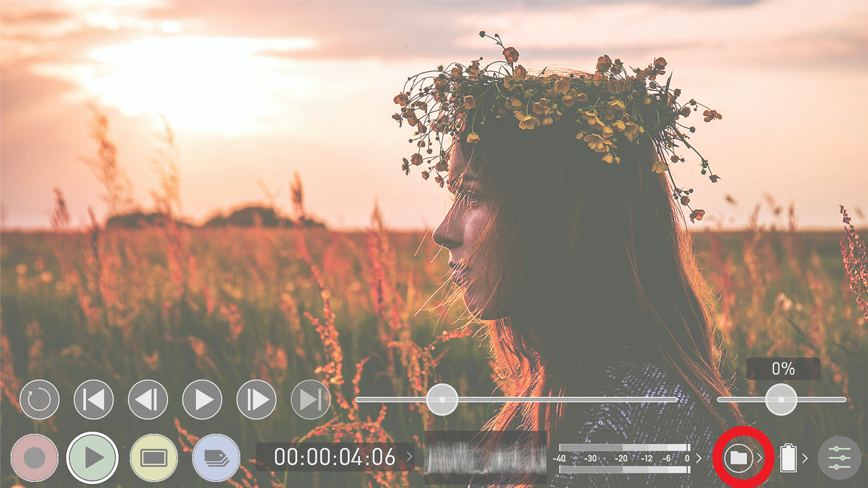Toggle the blue tag button
The width and height of the screenshot is (868, 488).
click(216, 458)
